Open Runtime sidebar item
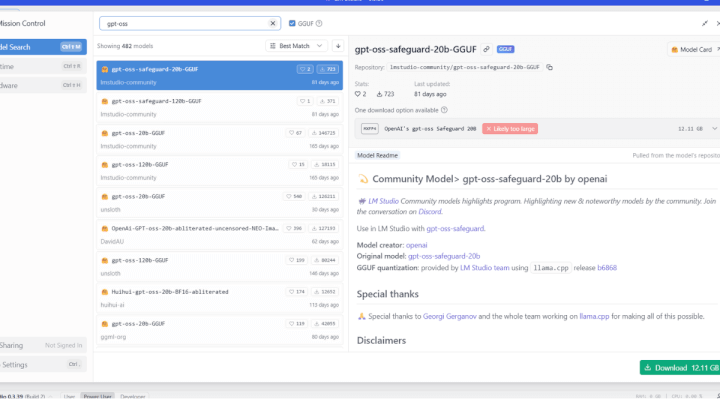This screenshot has width=720, height=405. 43,66
